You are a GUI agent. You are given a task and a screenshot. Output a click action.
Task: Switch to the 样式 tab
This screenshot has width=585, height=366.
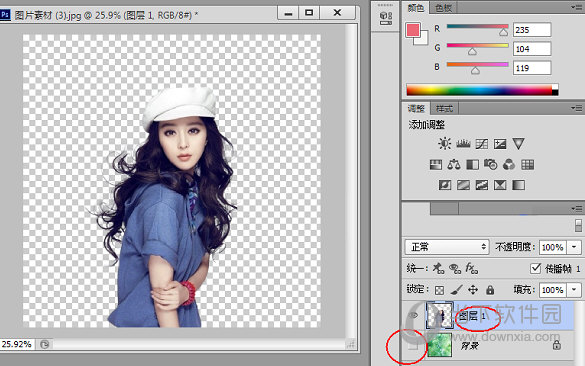[444, 109]
